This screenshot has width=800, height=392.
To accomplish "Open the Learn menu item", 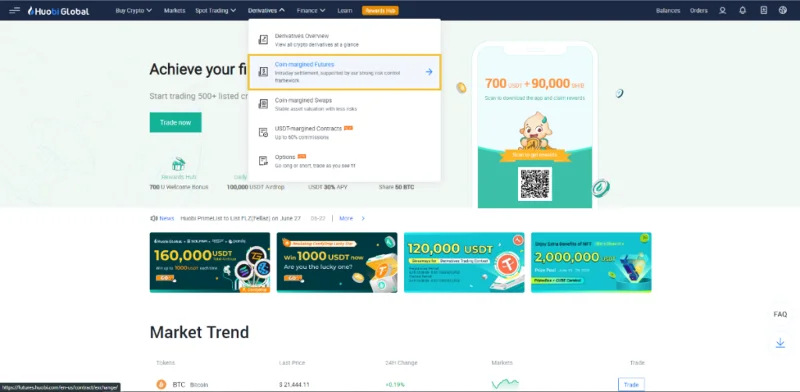I will [344, 10].
